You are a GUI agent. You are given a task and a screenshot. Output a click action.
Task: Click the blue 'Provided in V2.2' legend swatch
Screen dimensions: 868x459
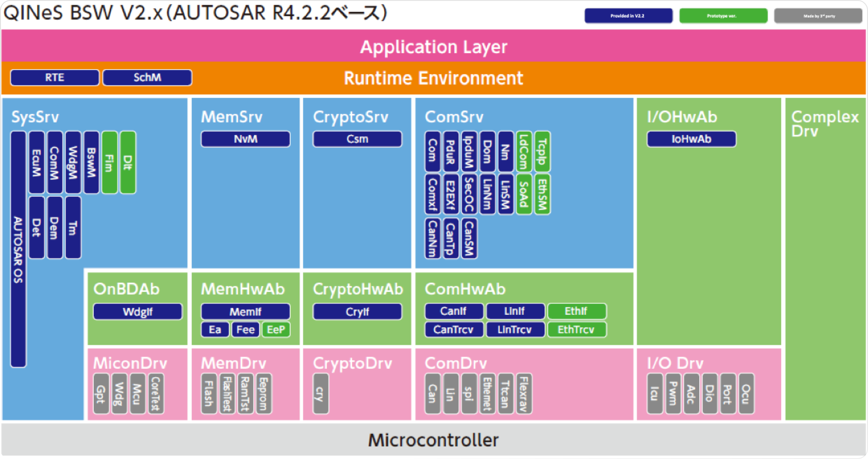coord(628,16)
